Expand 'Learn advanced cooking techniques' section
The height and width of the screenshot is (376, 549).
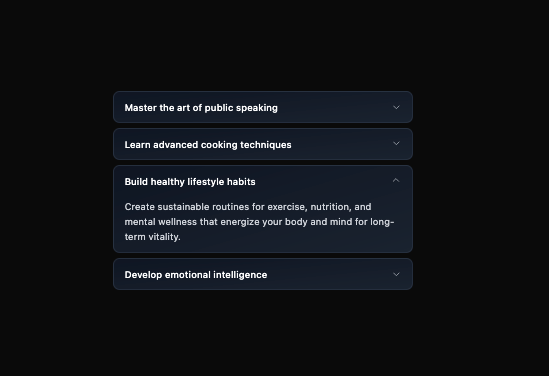263,144
